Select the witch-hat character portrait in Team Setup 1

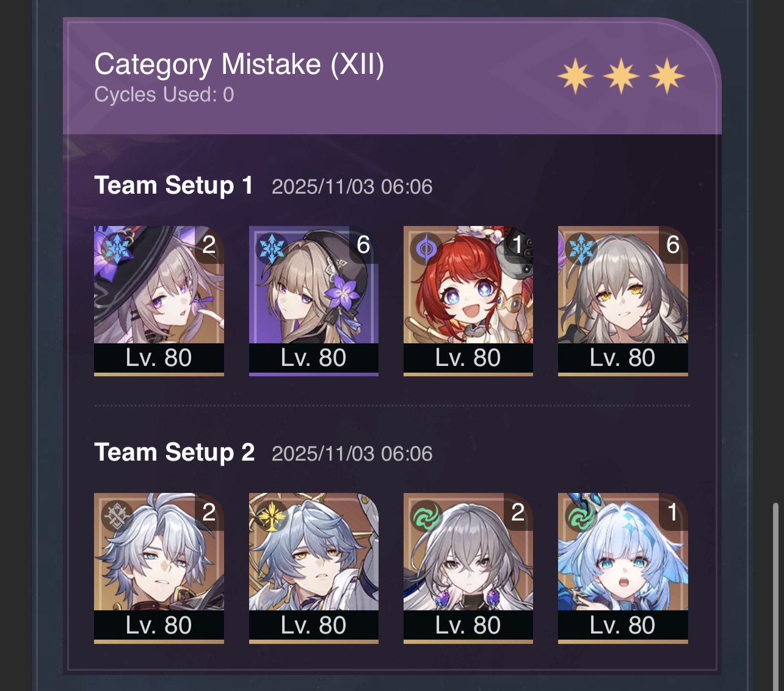pyautogui.click(x=159, y=301)
